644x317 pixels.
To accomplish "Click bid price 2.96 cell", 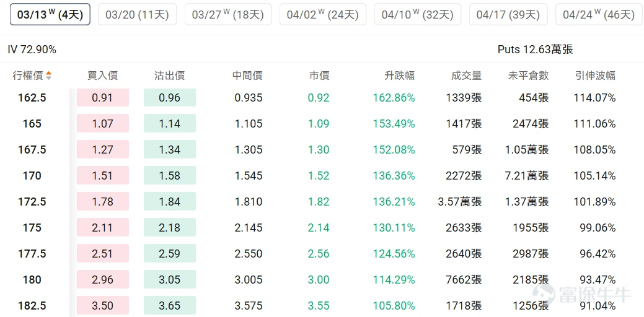I will click(103, 279).
